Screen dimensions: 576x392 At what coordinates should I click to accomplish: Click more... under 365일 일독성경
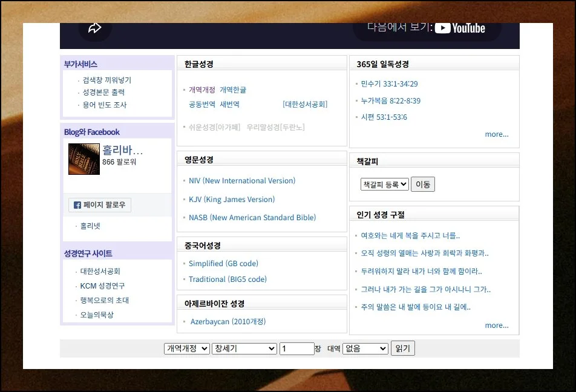tap(496, 134)
